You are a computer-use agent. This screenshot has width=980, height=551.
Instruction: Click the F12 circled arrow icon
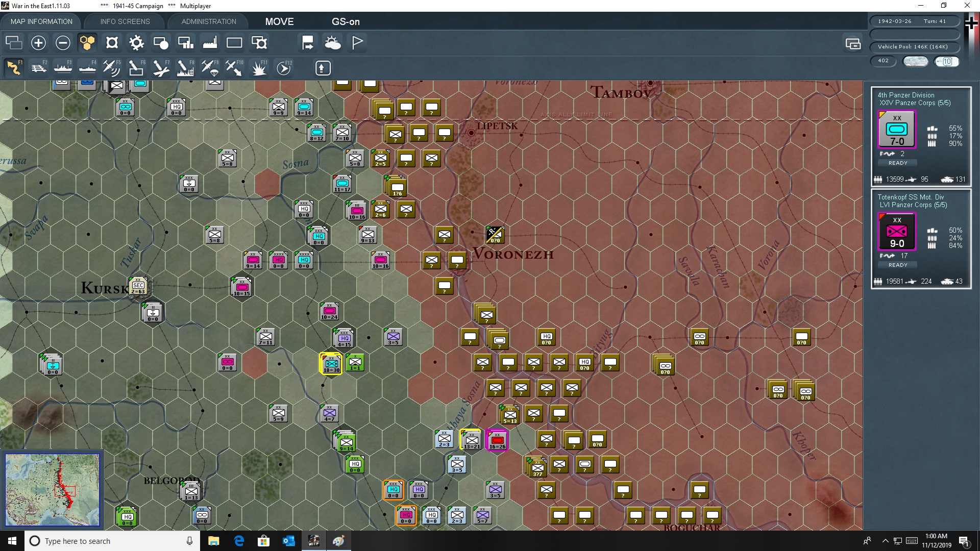284,67
